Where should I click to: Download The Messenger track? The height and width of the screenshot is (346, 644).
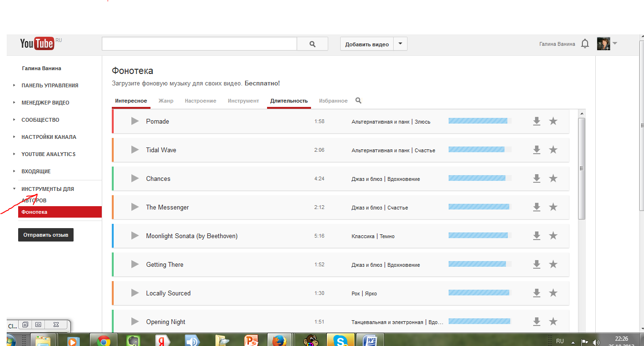click(537, 207)
